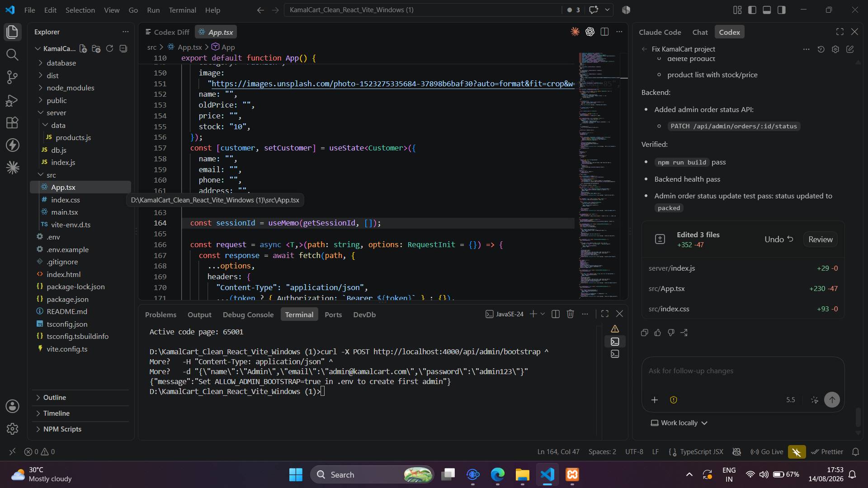Focus the Ask for follow-up changes field
Screen dimensions: 868x488
[x=743, y=371]
